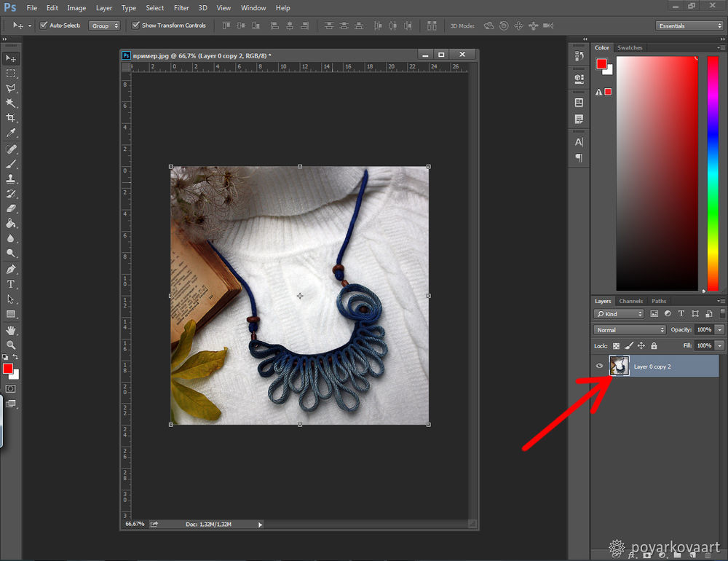The height and width of the screenshot is (561, 728).
Task: Click the foreground red color swatch in toolbar
Action: coord(8,369)
